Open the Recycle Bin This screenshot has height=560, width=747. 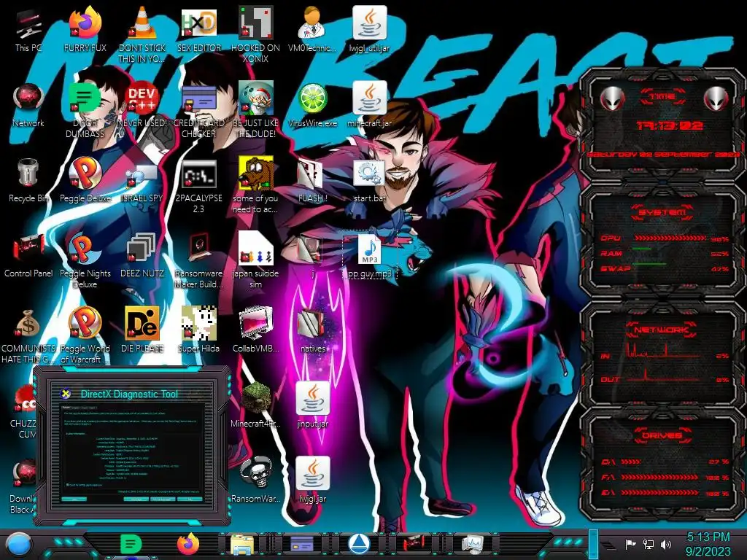click(28, 181)
